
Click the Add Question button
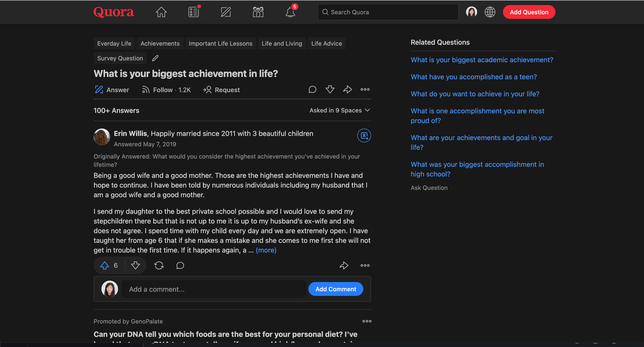pos(529,12)
